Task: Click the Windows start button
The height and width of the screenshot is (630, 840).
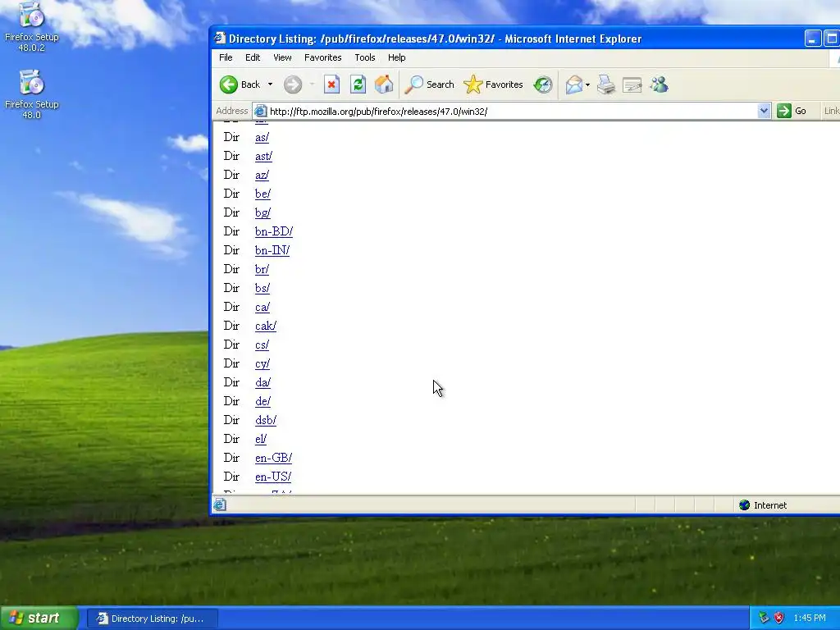Action: [38, 619]
